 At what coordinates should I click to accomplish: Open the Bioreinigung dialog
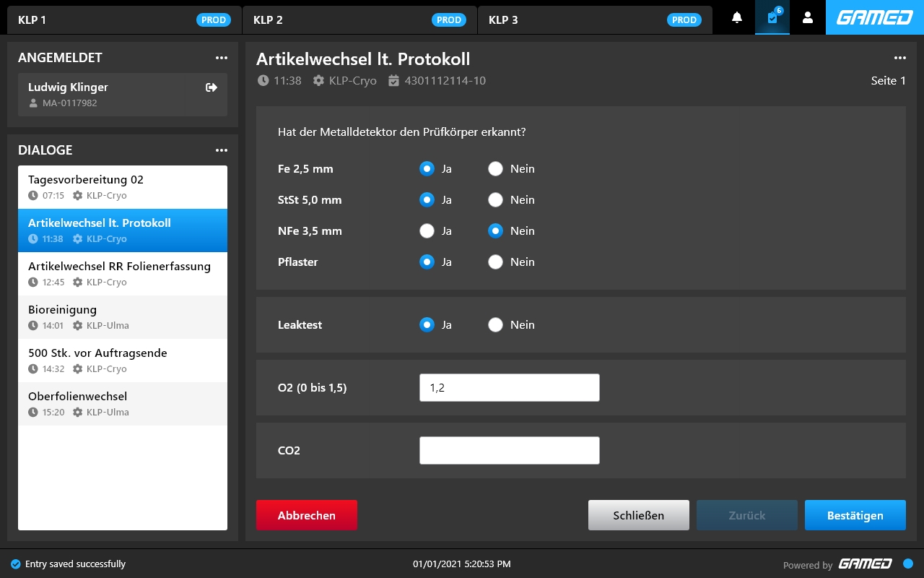pyautogui.click(x=123, y=317)
